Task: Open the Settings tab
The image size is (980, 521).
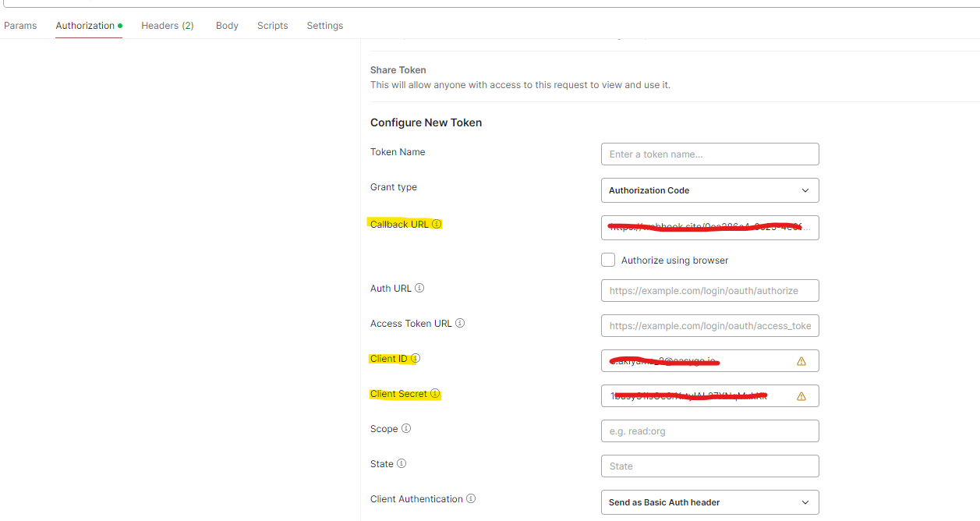Action: pos(324,25)
